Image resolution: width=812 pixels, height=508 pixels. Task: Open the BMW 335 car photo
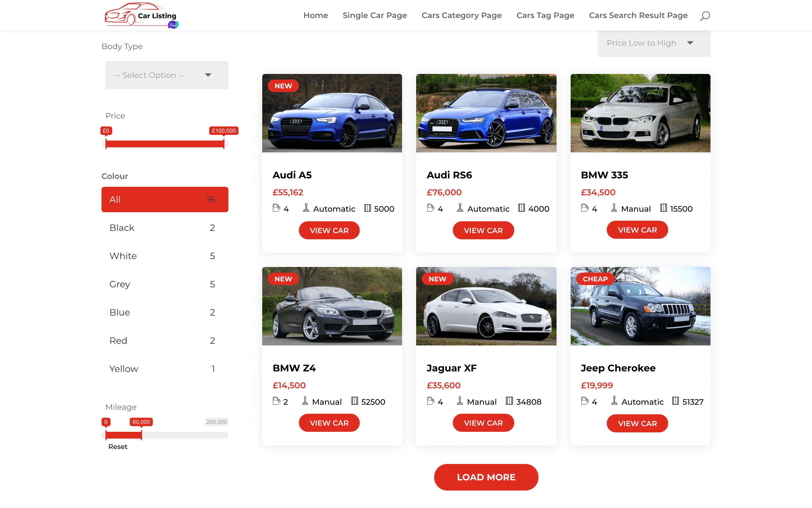(x=640, y=113)
